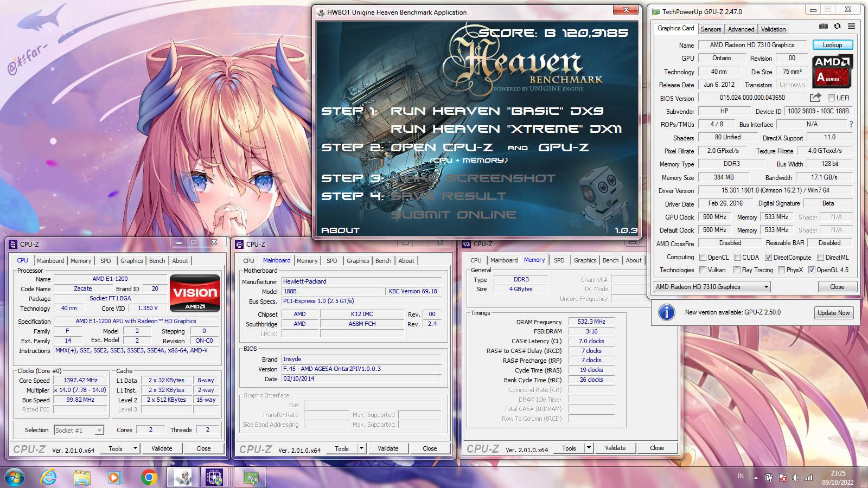The image size is (868, 488).
Task: Open Windows Media Player taskbar icon
Action: [114, 477]
